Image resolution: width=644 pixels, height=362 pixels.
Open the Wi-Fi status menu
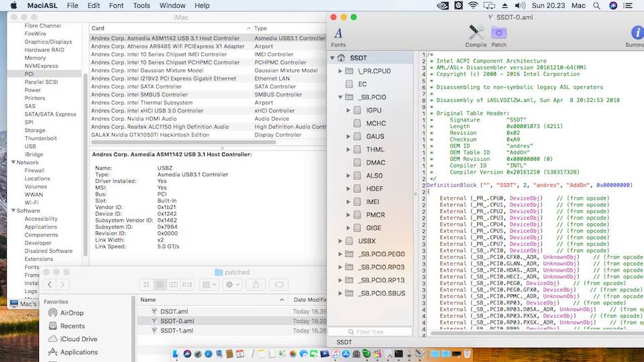point(473,6)
